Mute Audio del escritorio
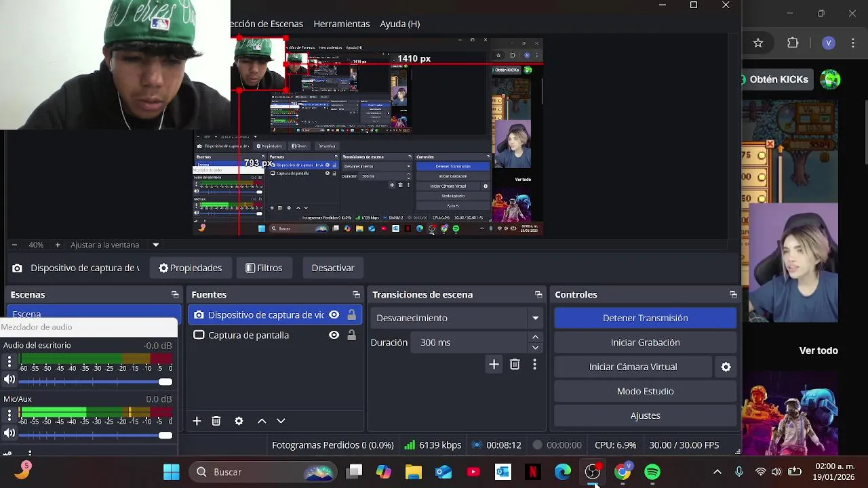868x488 pixels. click(x=9, y=380)
